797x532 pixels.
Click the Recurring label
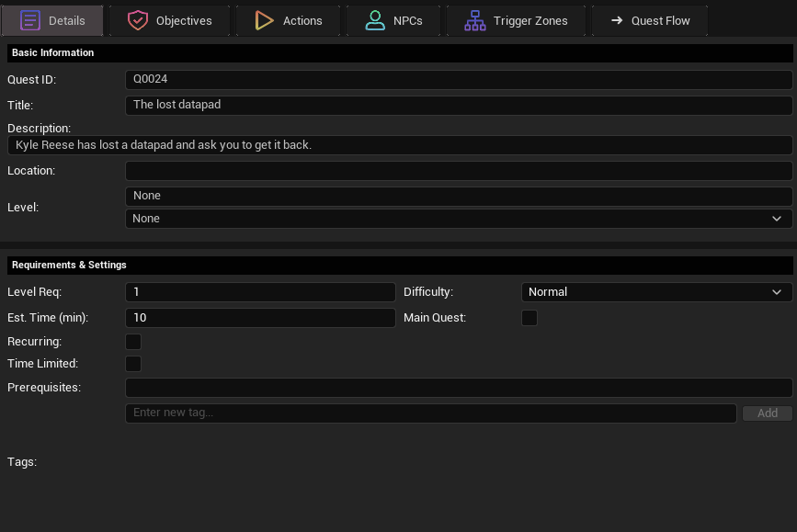pyautogui.click(x=35, y=342)
